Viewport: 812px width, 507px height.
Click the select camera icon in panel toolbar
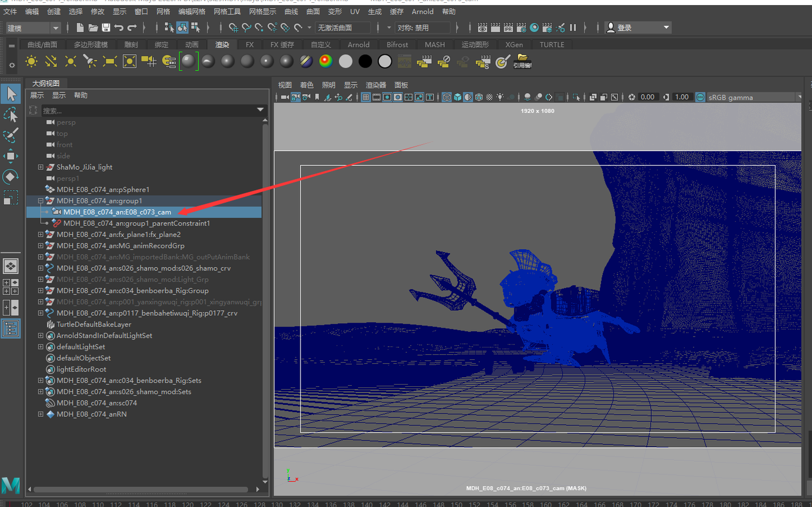285,97
